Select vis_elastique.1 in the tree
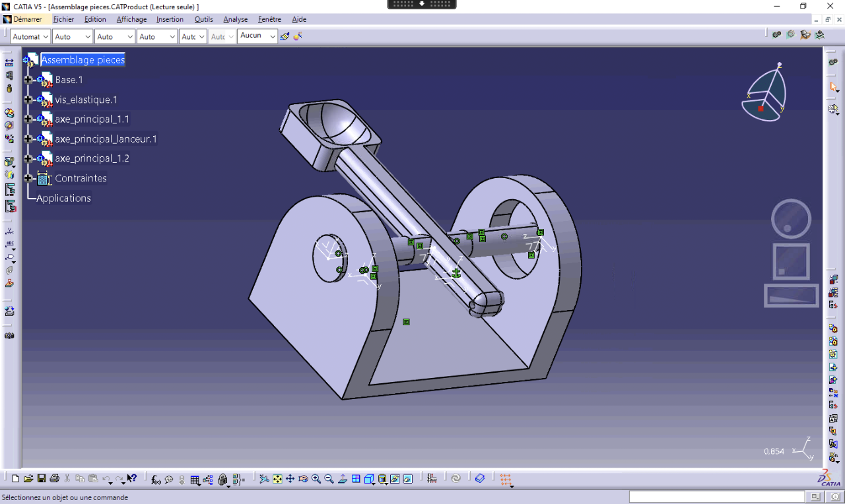 [x=86, y=100]
